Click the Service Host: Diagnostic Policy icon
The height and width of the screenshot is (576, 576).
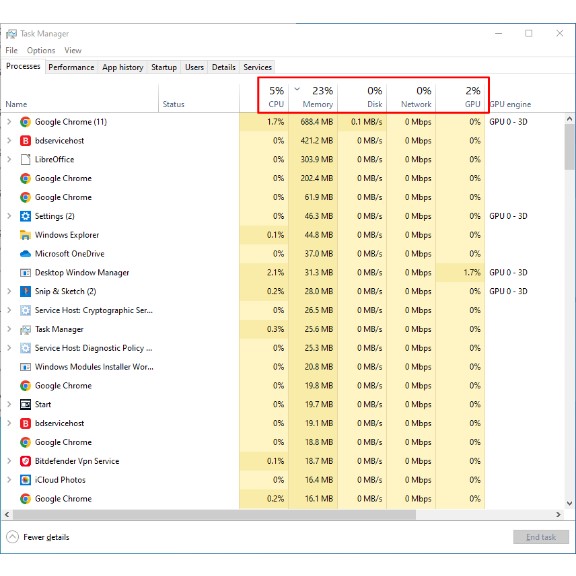25,348
